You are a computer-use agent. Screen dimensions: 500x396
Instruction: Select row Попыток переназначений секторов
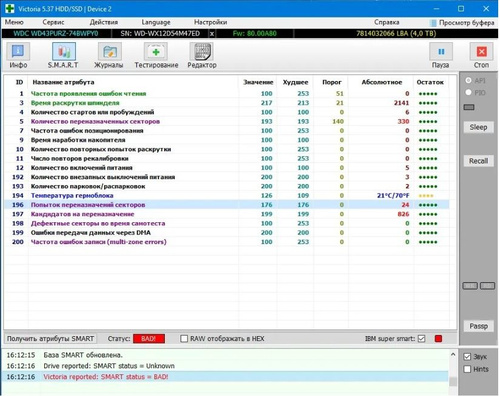[x=227, y=205]
